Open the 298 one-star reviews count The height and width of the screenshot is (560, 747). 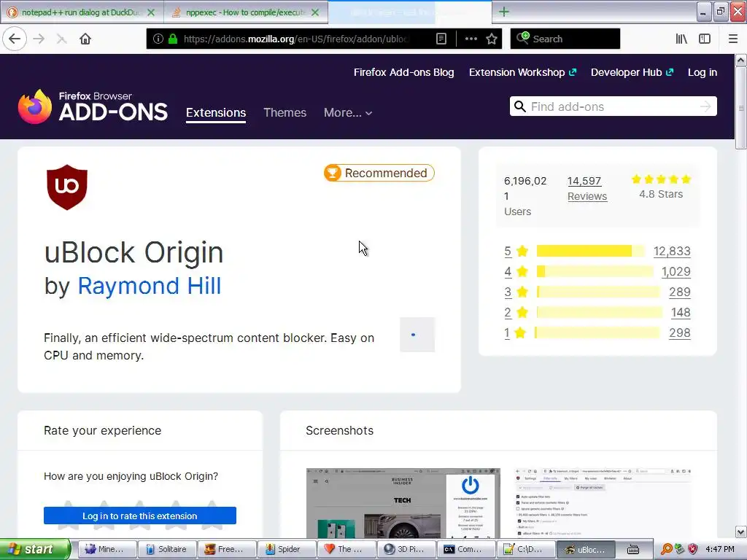point(679,332)
